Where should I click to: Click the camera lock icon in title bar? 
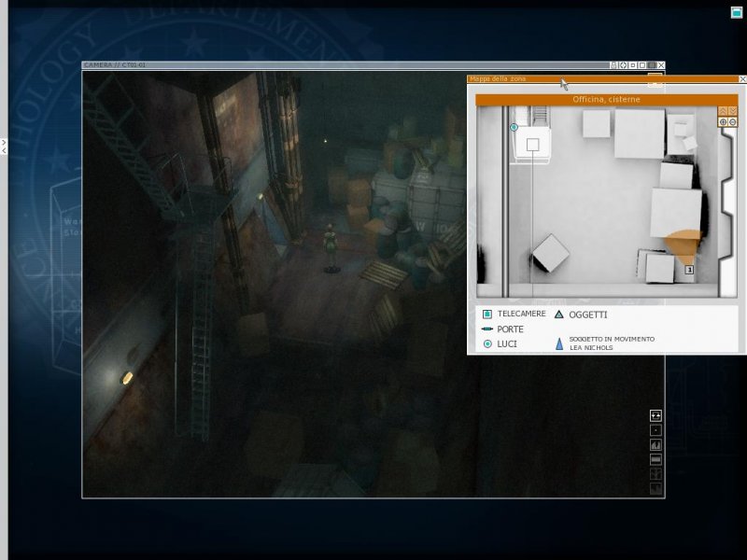click(614, 65)
